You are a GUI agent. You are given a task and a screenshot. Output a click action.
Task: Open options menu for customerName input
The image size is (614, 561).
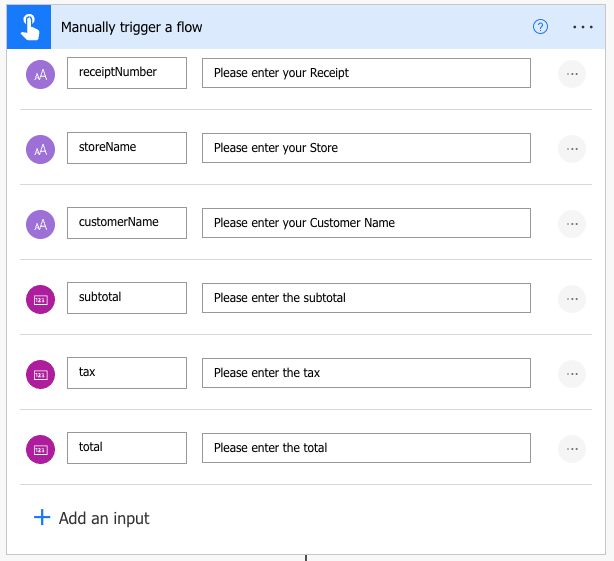pos(571,223)
